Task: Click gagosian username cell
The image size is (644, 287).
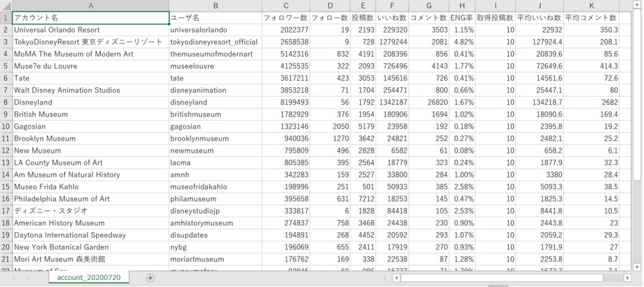Action: click(x=215, y=126)
